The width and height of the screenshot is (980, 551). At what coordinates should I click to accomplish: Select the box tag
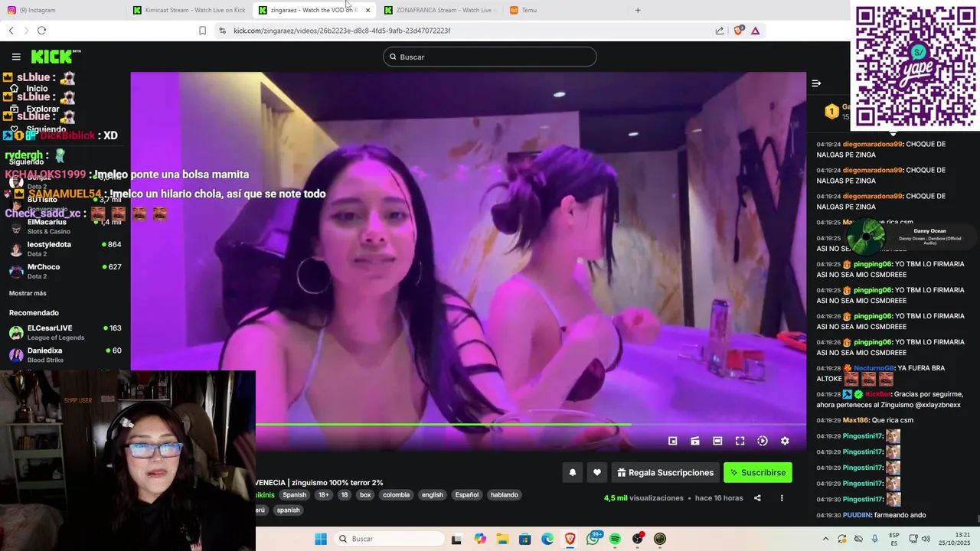pos(365,495)
